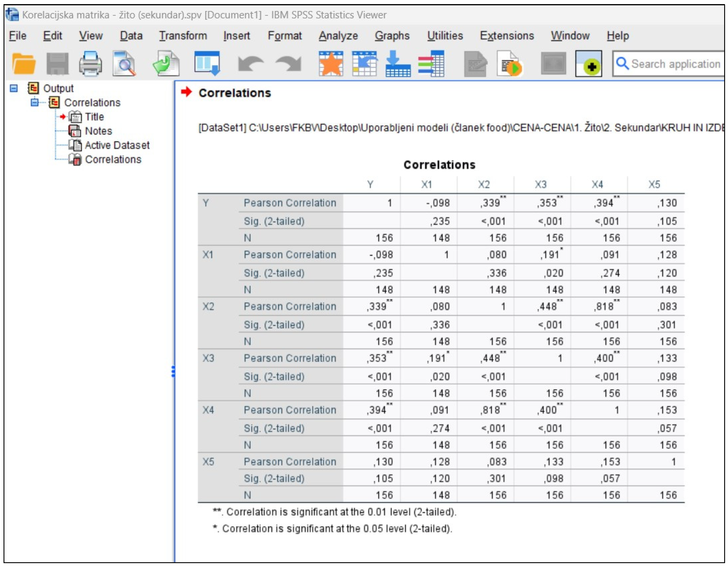728x569 pixels.
Task: Click the Print toolbar icon
Action: [x=91, y=64]
